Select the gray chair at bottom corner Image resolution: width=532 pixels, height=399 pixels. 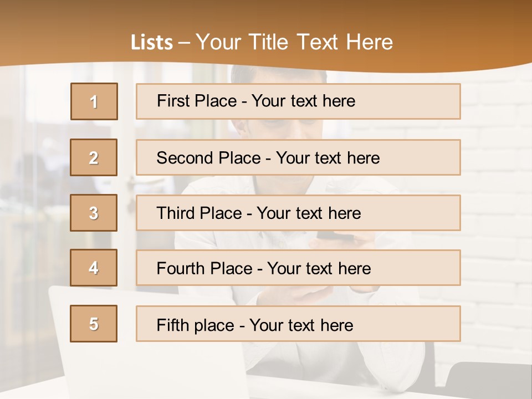pos(489,380)
